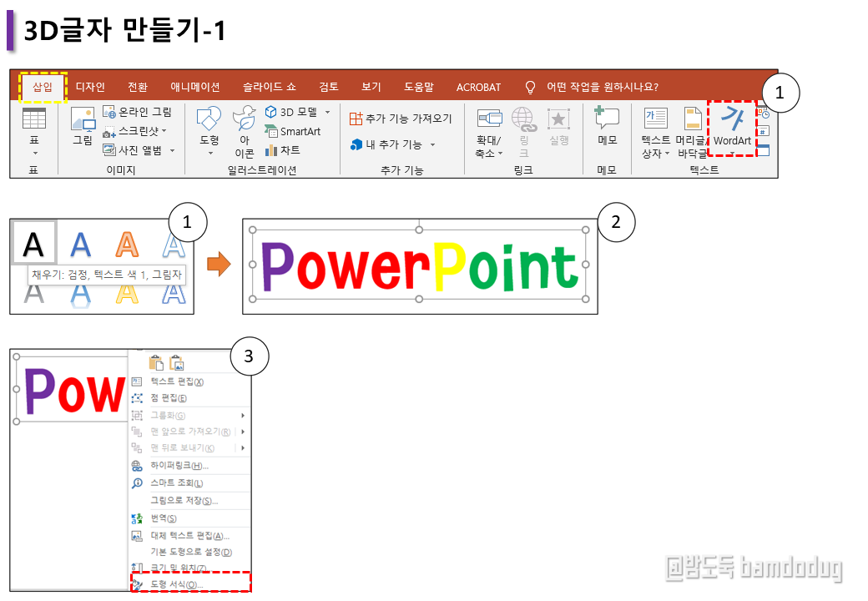Viewport: 868px width, 601px height.
Task: Expand the 텍스트 상자 dropdown arrow
Action: pos(667,154)
